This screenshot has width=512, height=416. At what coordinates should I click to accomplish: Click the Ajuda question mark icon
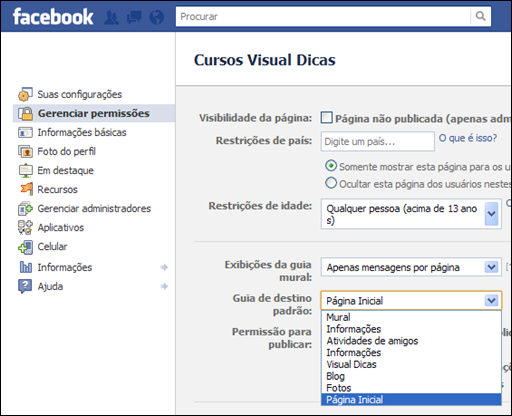[25, 286]
